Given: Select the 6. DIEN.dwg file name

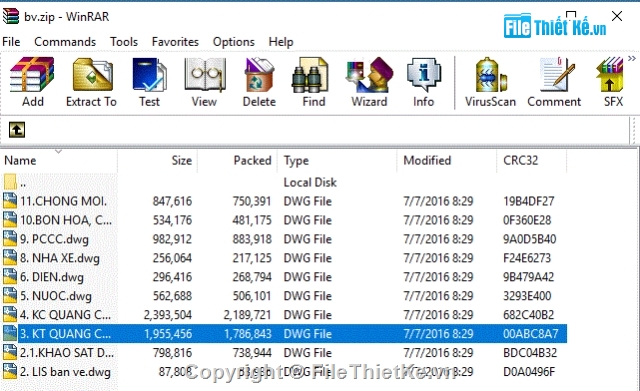Looking at the screenshot, I should 52,277.
